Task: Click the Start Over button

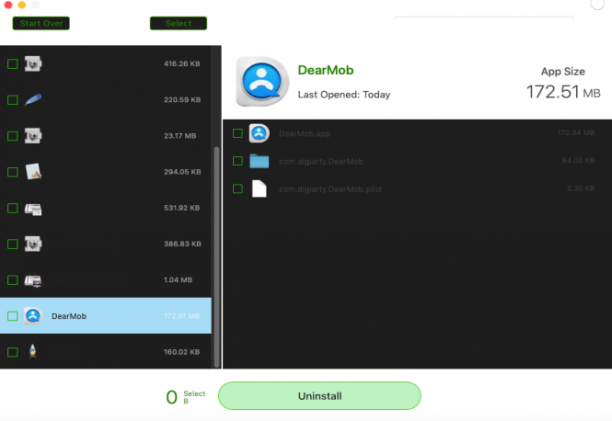Action: (41, 23)
